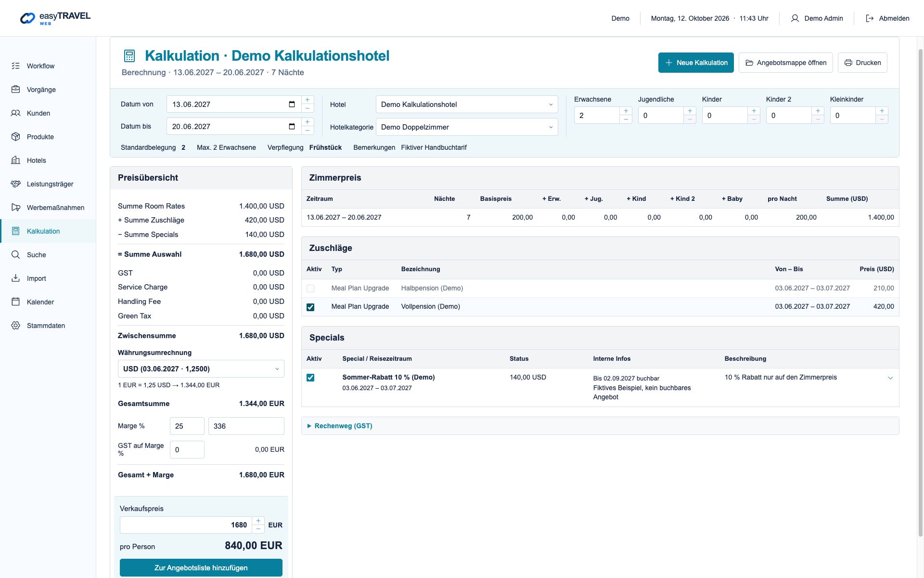Click the Marge % input field
The height and width of the screenshot is (578, 924).
187,426
